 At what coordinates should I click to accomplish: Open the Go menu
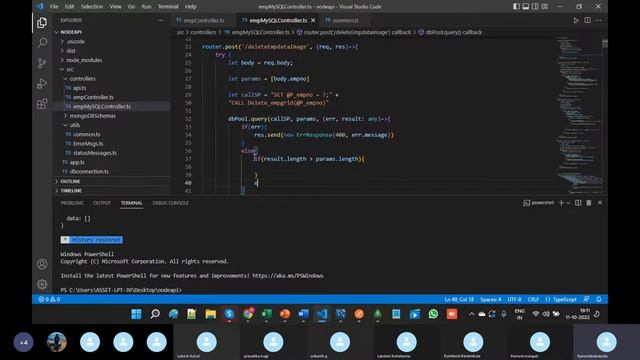coord(131,7)
